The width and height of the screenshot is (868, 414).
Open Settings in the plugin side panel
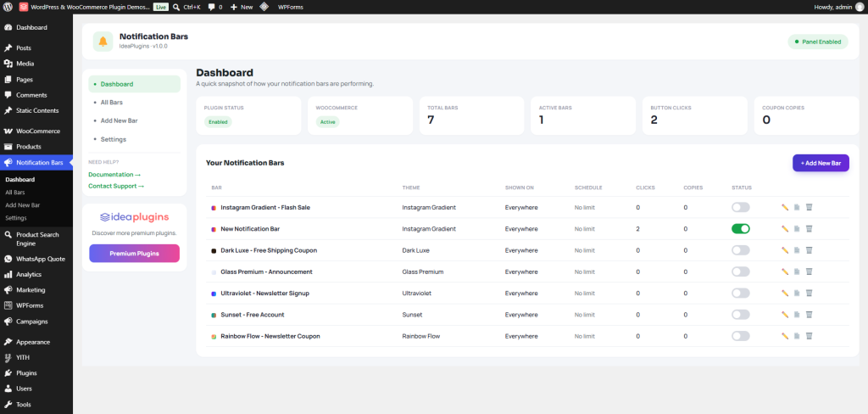click(113, 139)
